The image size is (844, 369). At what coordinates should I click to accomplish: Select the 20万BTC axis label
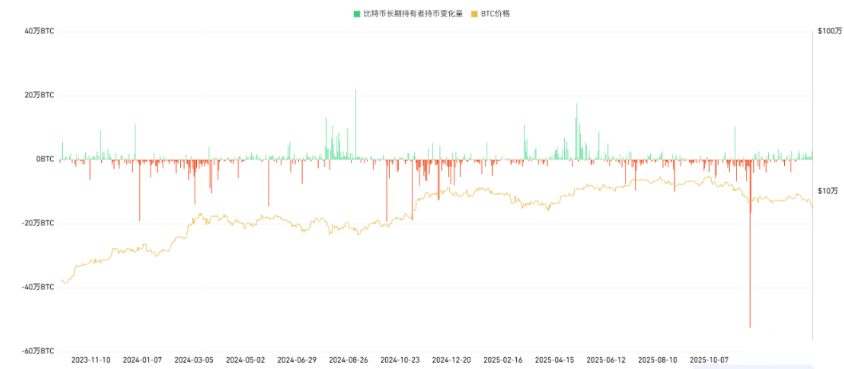click(40, 95)
